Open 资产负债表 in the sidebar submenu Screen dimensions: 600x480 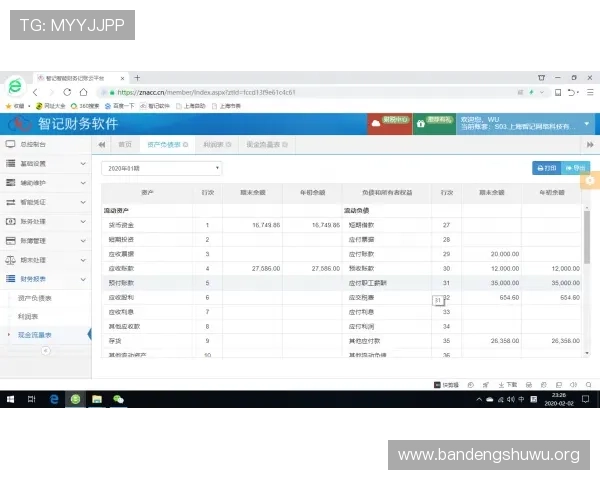34,298
